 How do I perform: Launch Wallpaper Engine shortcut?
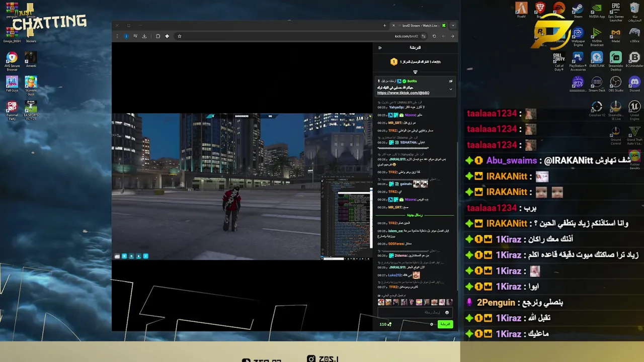[578, 37]
